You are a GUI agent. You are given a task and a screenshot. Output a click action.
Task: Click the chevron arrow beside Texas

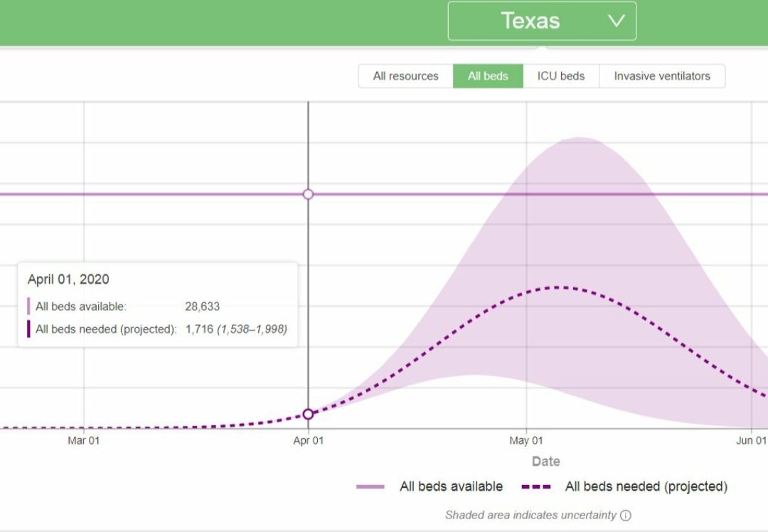point(616,21)
